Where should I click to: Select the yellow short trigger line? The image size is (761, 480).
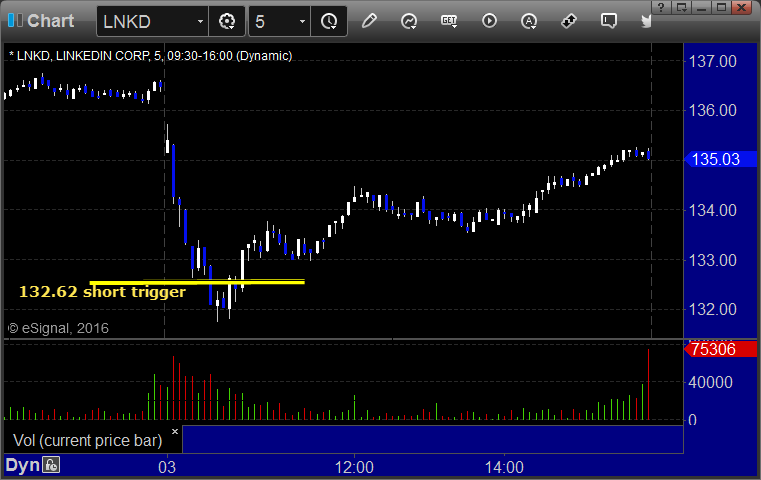tap(197, 281)
